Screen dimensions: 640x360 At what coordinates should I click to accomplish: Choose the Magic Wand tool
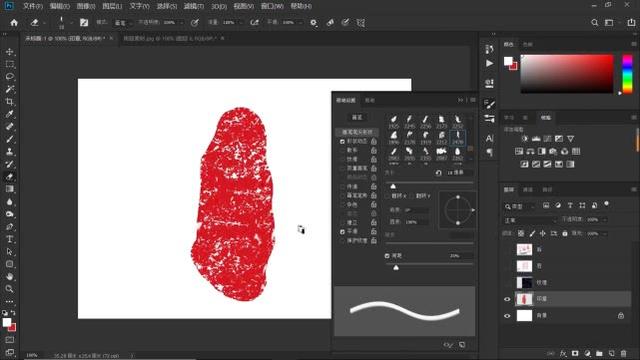[10, 89]
